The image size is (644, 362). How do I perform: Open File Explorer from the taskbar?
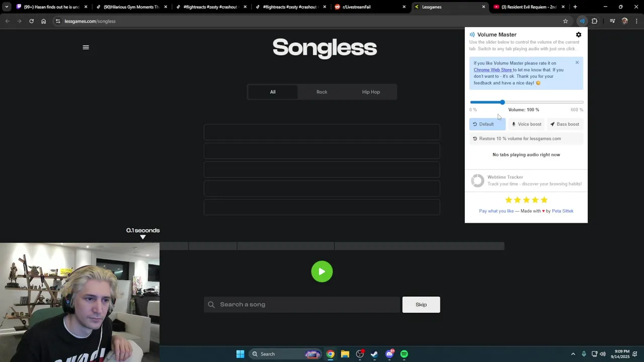click(x=345, y=354)
